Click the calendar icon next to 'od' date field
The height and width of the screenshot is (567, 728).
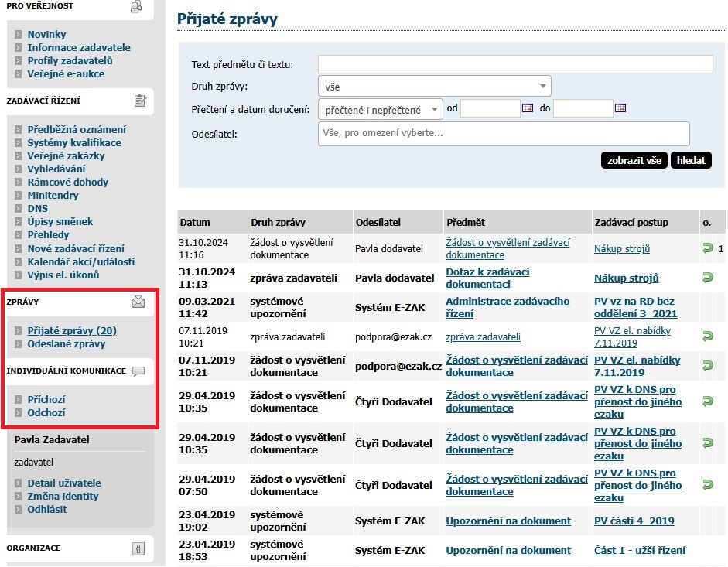pos(528,108)
